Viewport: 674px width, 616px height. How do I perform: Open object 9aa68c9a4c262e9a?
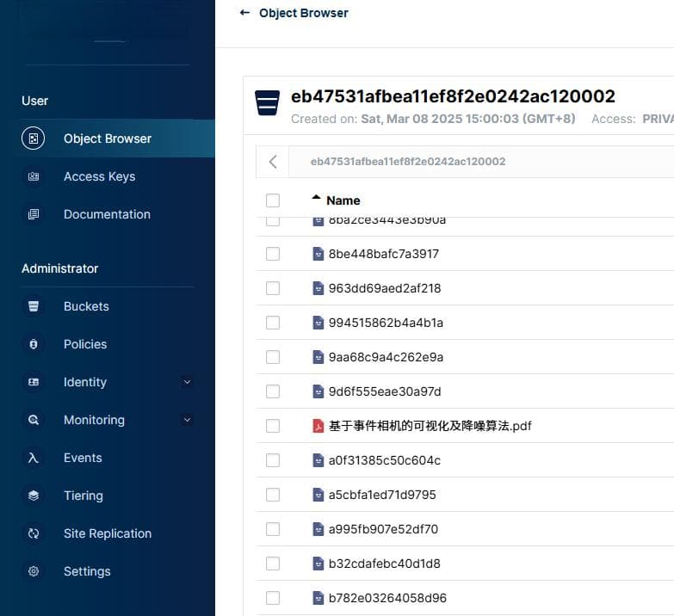(386, 357)
